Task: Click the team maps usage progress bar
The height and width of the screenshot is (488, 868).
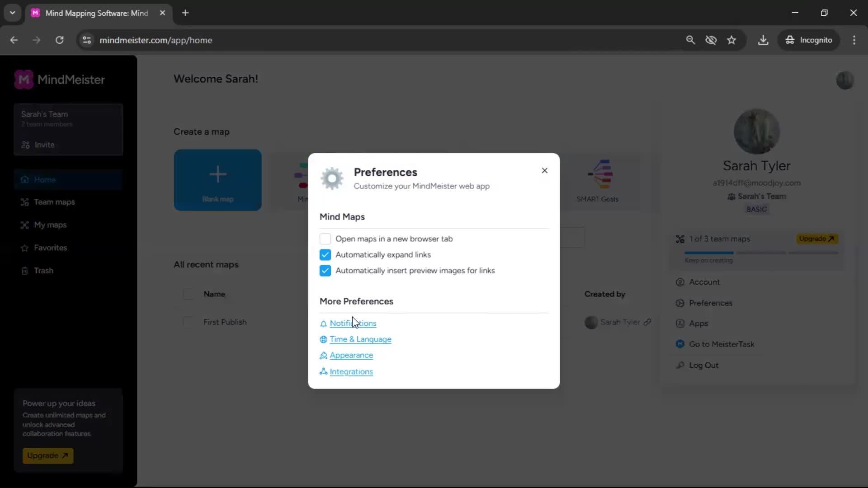Action: point(761,253)
